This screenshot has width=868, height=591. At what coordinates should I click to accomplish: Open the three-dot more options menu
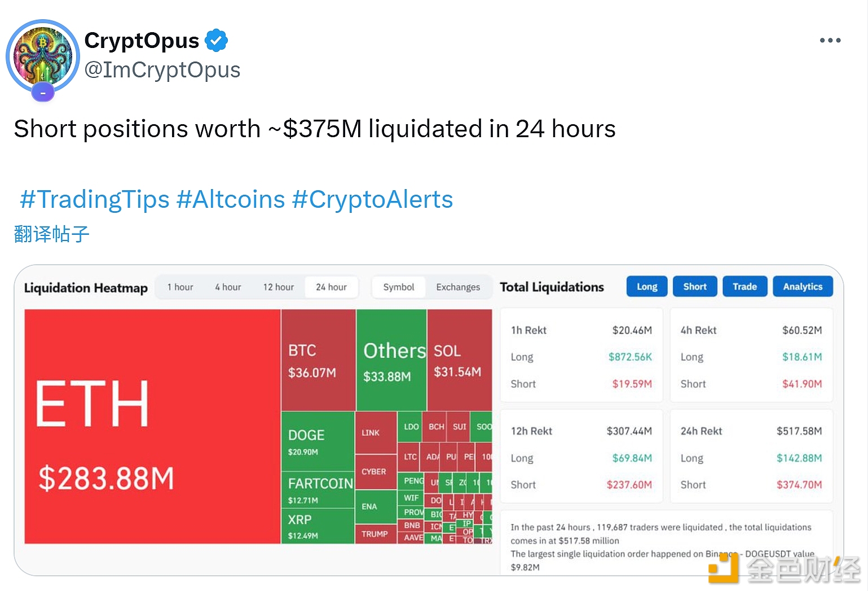click(x=830, y=41)
